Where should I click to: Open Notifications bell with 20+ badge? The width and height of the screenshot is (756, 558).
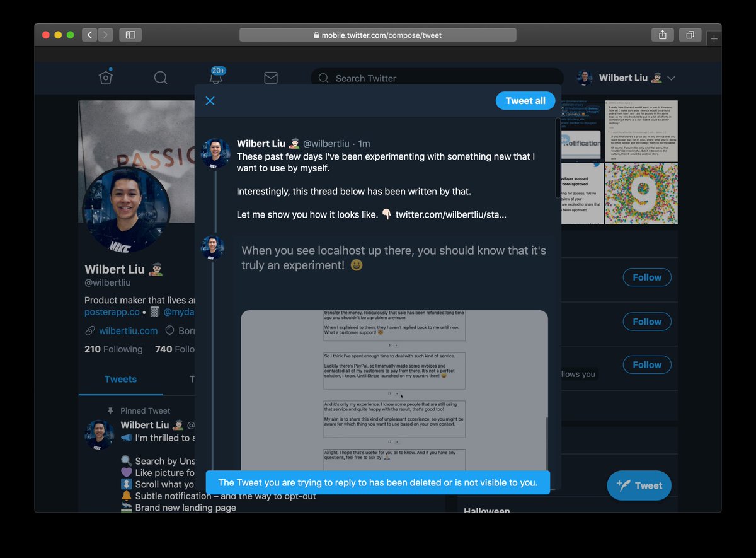(216, 77)
